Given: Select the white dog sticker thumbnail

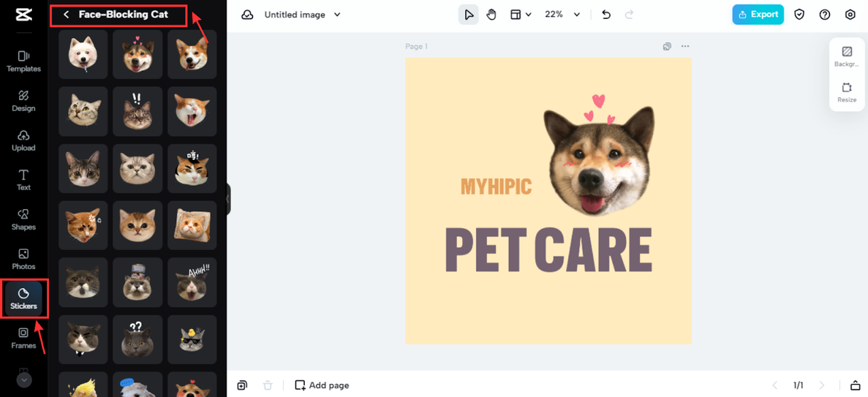Looking at the screenshot, I should pos(83,54).
